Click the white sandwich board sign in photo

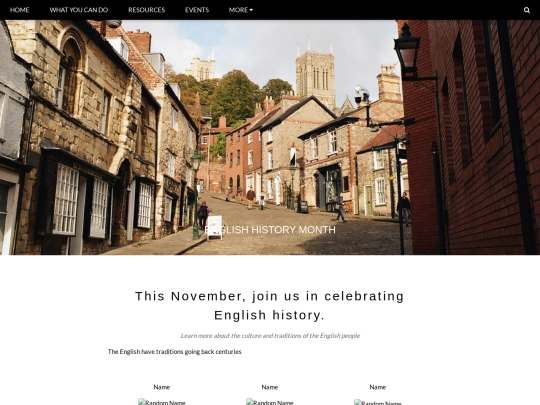coord(215,227)
